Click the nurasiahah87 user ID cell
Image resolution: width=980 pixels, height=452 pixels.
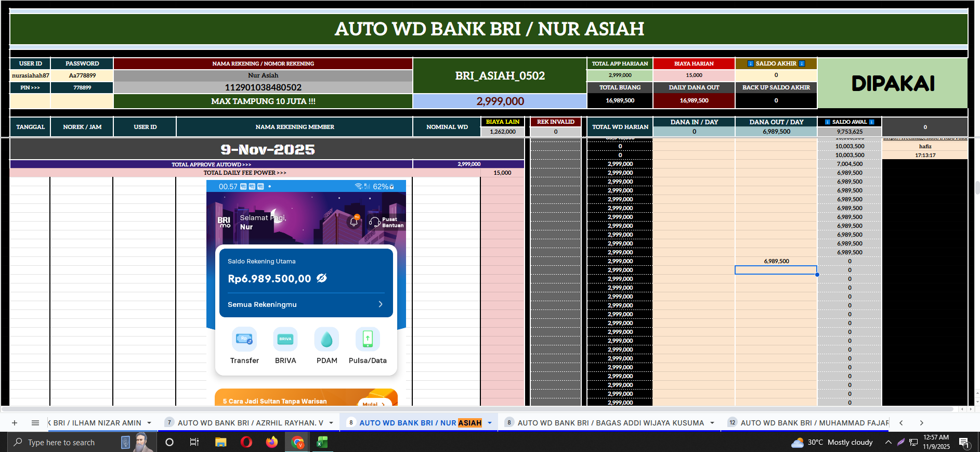coord(30,75)
